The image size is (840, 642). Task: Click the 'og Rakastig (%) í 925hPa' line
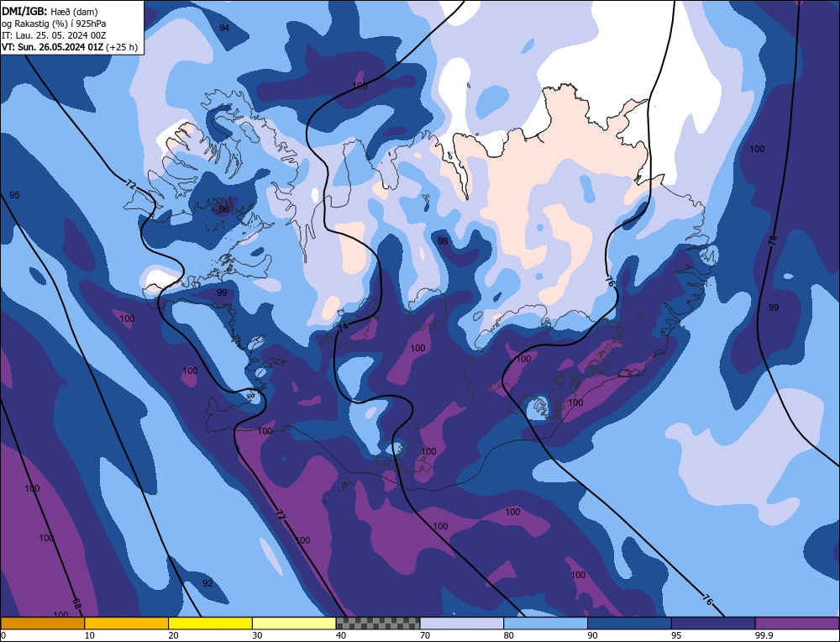pyautogui.click(x=54, y=24)
